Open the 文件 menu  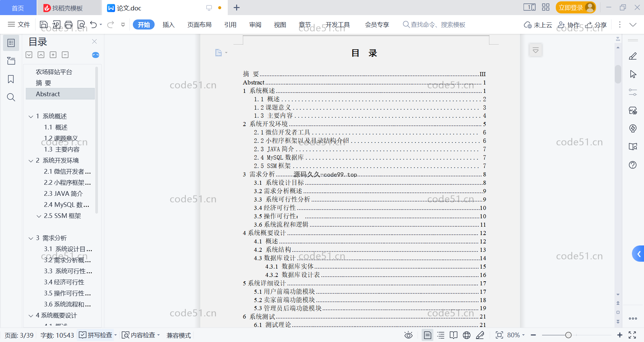pos(19,24)
